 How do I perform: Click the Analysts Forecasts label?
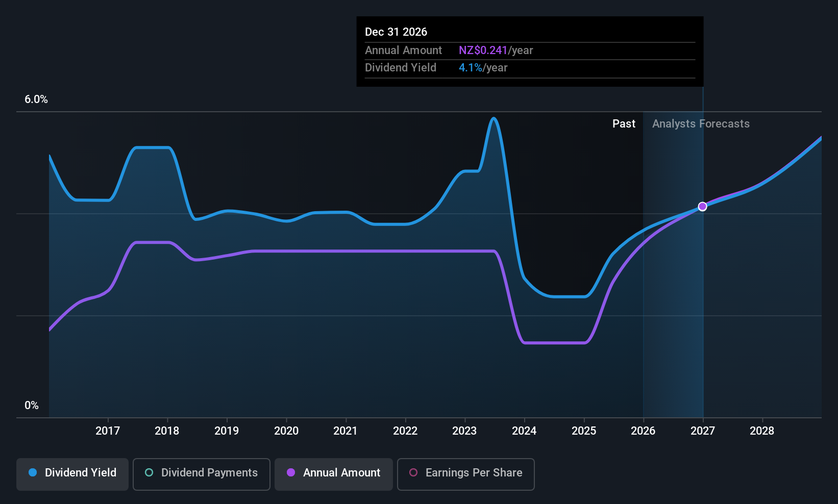click(701, 123)
